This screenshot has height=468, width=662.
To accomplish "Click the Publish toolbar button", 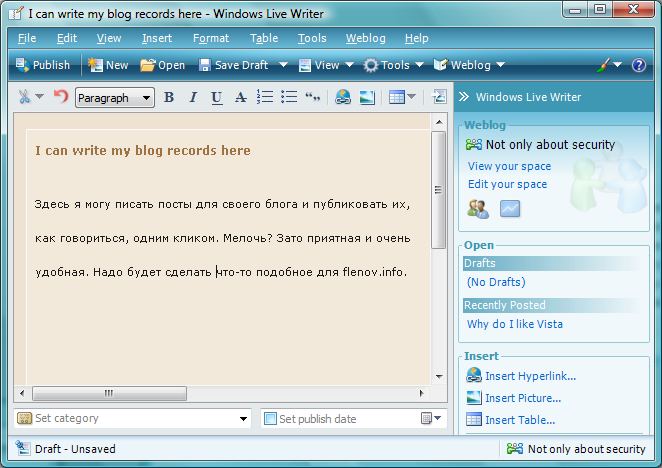I will [42, 65].
